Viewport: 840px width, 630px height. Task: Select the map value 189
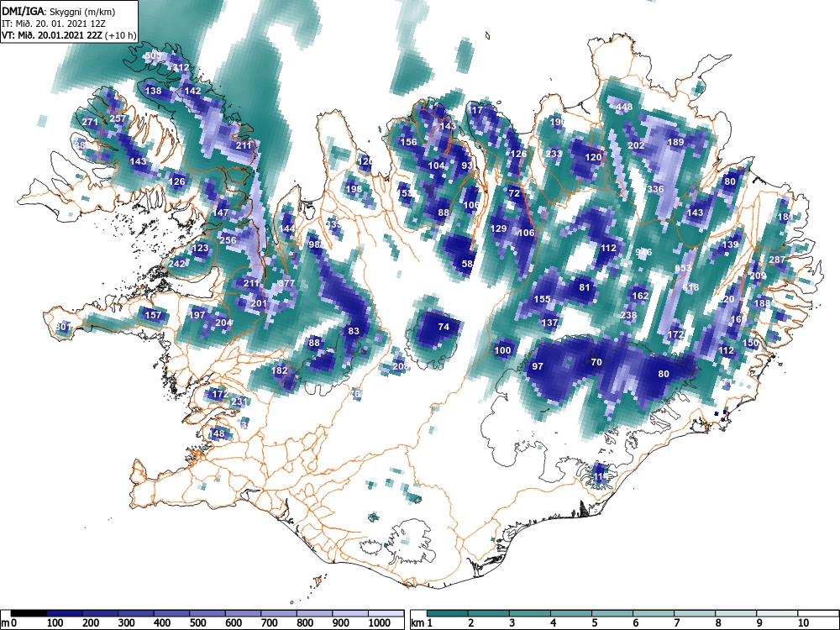[x=676, y=142]
